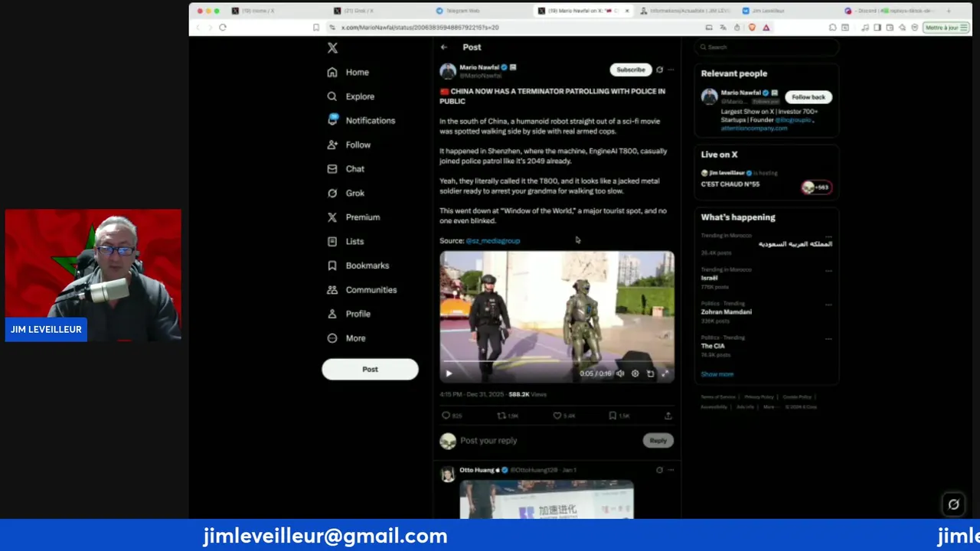Go back using the Post header arrow
980x551 pixels.
(x=443, y=47)
